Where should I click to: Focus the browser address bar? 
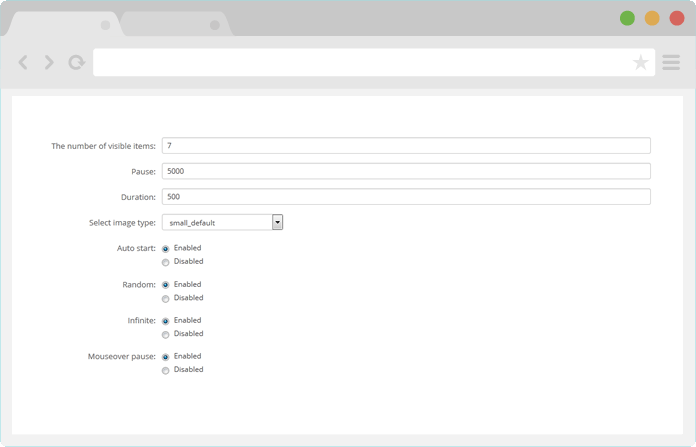click(374, 62)
